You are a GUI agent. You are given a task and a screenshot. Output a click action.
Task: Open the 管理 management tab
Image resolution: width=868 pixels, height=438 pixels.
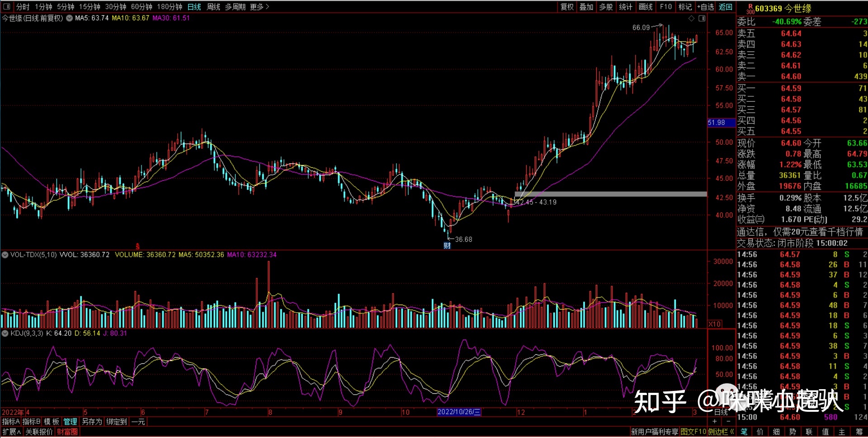[71, 422]
